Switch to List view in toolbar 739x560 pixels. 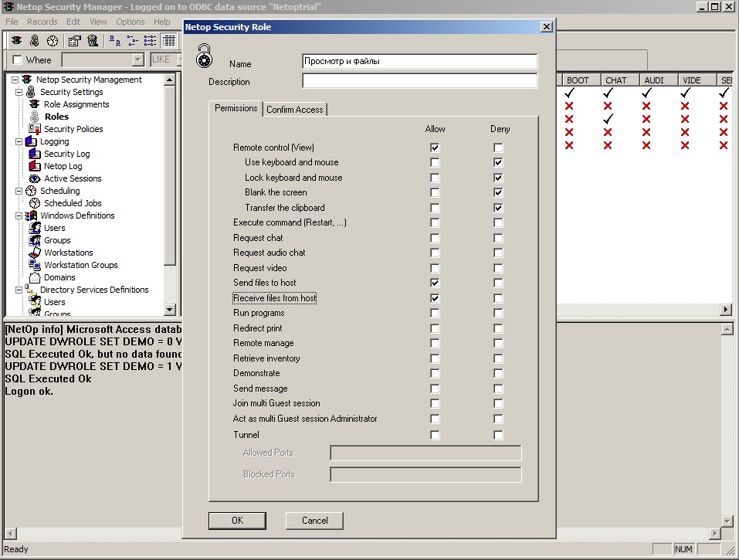tap(151, 41)
